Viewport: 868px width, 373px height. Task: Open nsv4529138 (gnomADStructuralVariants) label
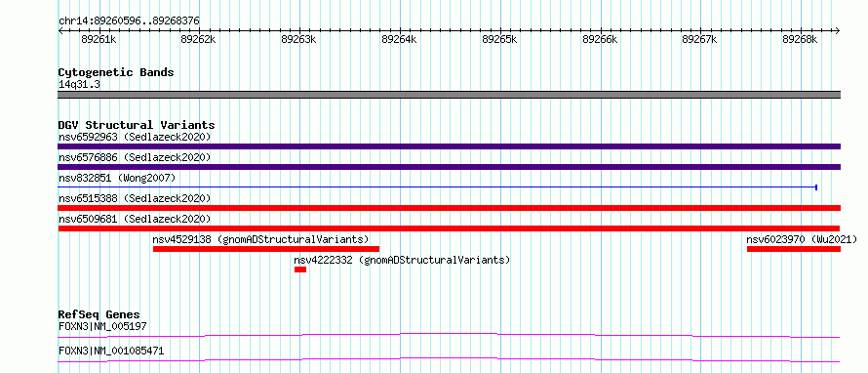[260, 239]
